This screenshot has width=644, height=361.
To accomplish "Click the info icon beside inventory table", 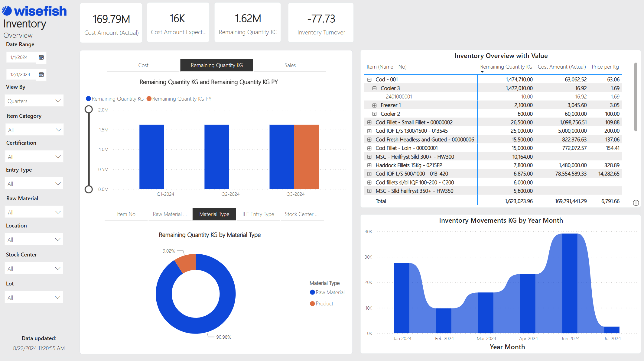I will [636, 203].
